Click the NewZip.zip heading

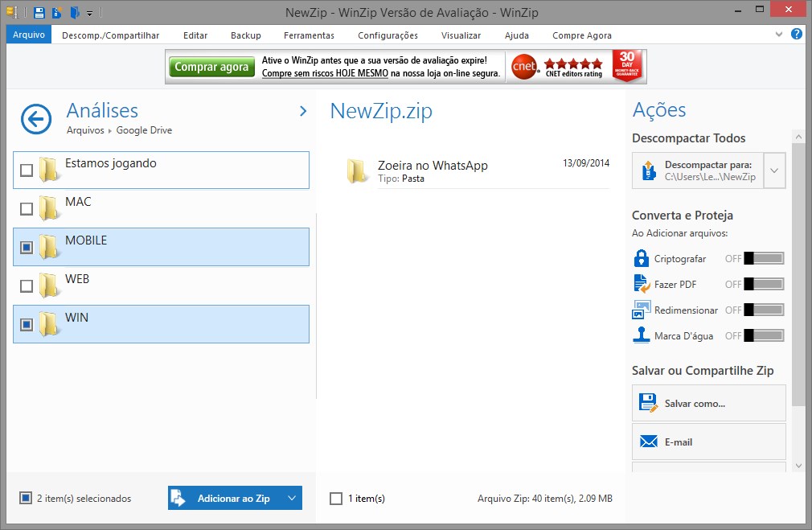(381, 111)
